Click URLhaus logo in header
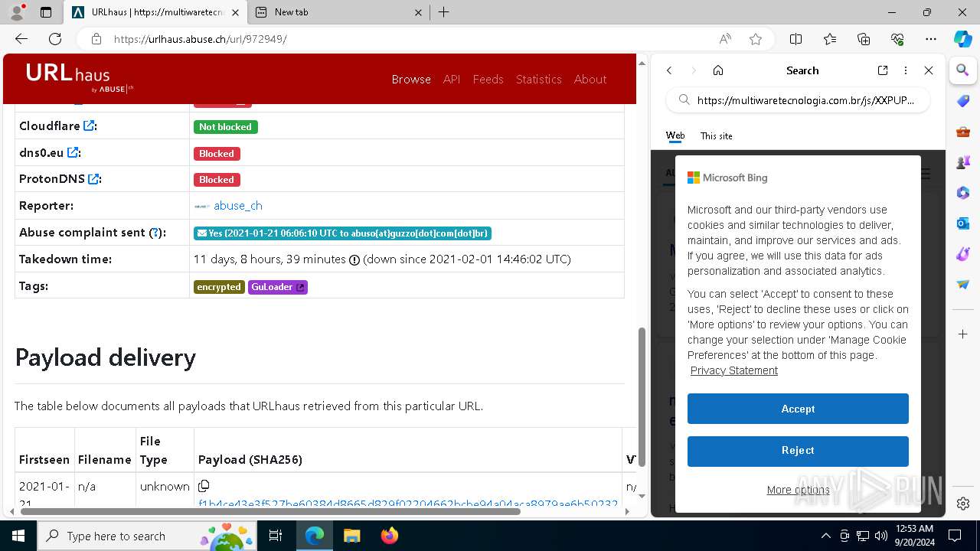 tap(80, 77)
